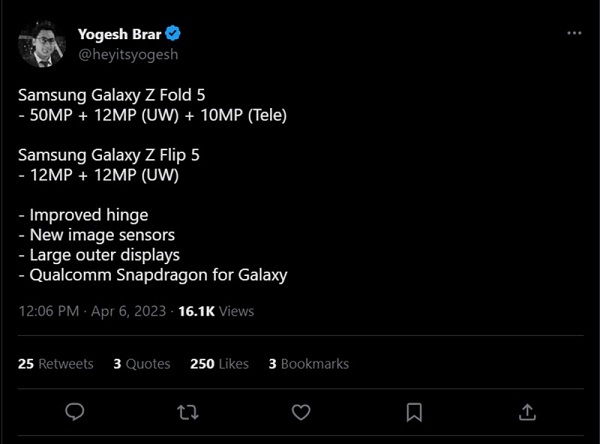Open the @heyitsyogesh handle link

tap(128, 54)
